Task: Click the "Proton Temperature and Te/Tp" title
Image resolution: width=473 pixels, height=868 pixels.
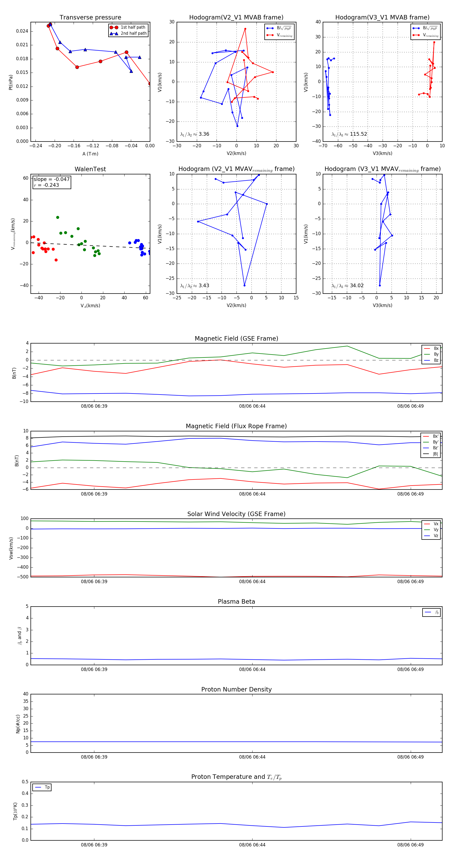Action: point(236,777)
